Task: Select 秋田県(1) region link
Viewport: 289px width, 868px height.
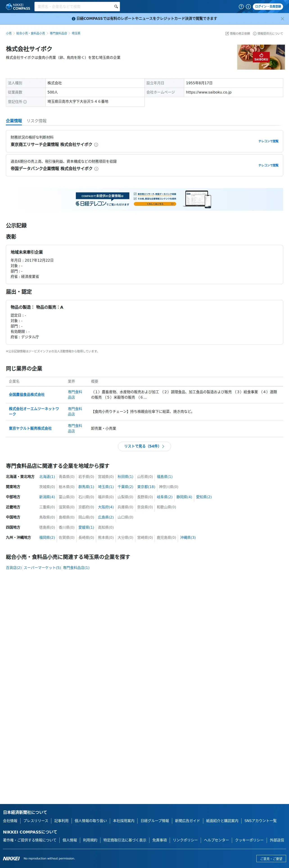Action: [125, 477]
